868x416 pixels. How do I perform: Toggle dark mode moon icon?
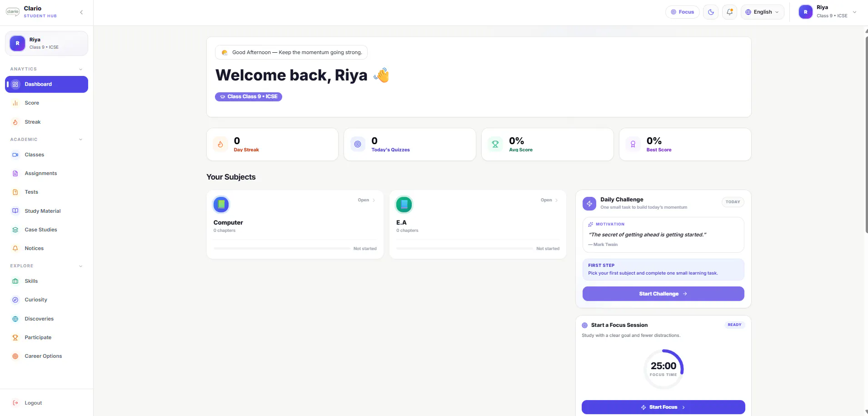[711, 12]
